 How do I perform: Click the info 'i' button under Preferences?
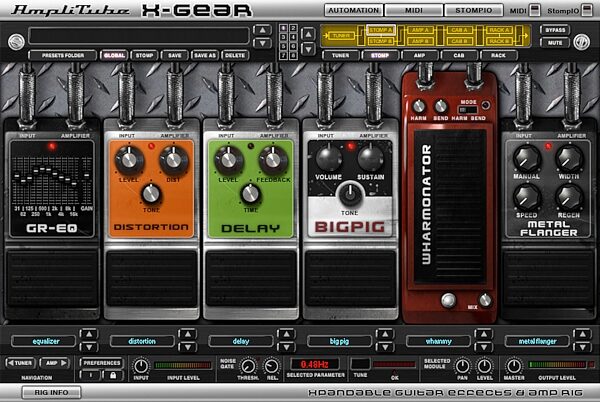[91, 375]
